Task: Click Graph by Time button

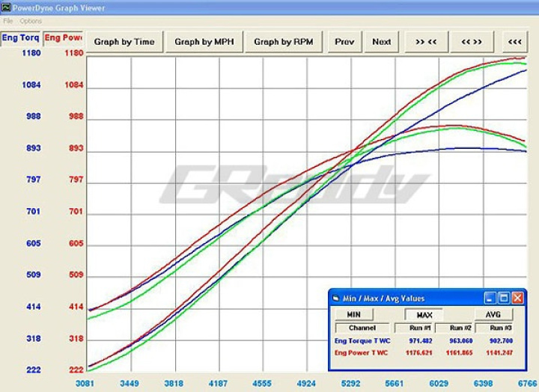Action: [124, 42]
